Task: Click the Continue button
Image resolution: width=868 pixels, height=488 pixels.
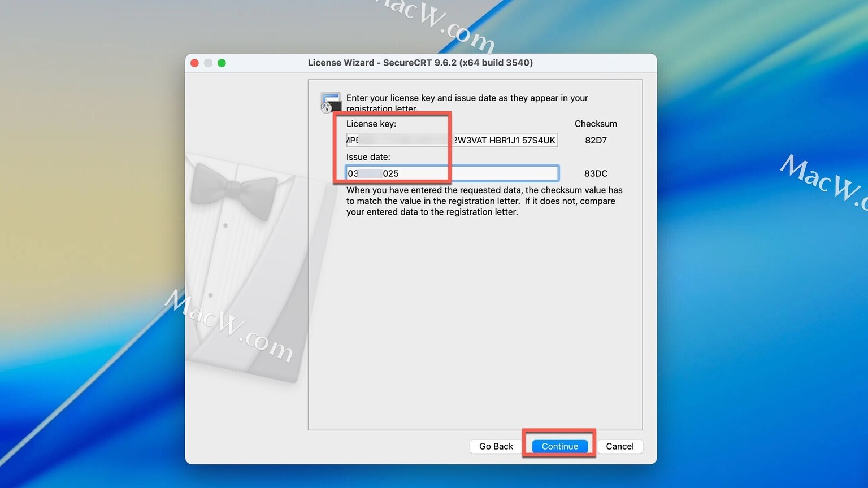Action: click(559, 446)
